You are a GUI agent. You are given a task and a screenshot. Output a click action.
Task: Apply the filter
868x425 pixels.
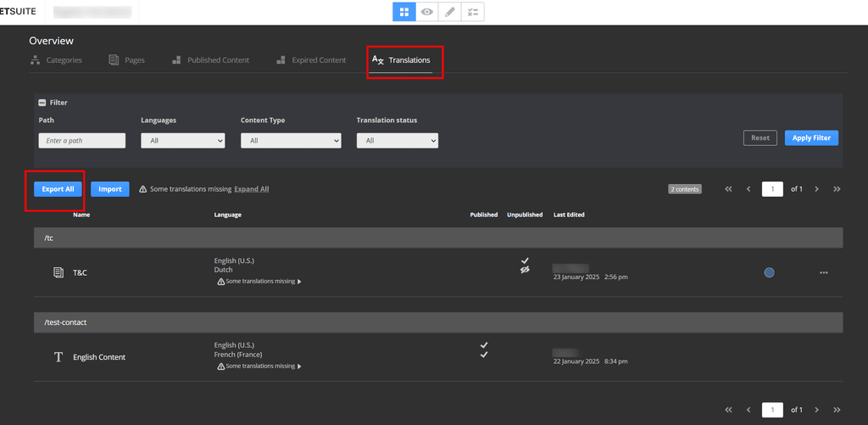tap(811, 138)
